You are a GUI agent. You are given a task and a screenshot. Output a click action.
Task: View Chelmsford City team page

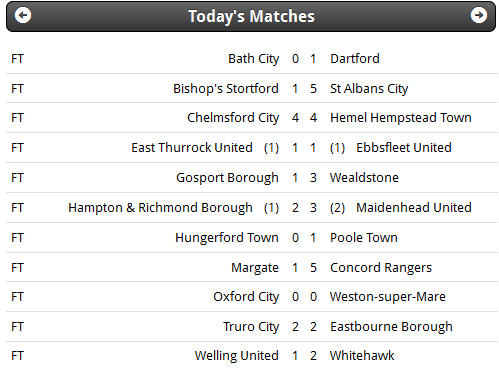(233, 118)
